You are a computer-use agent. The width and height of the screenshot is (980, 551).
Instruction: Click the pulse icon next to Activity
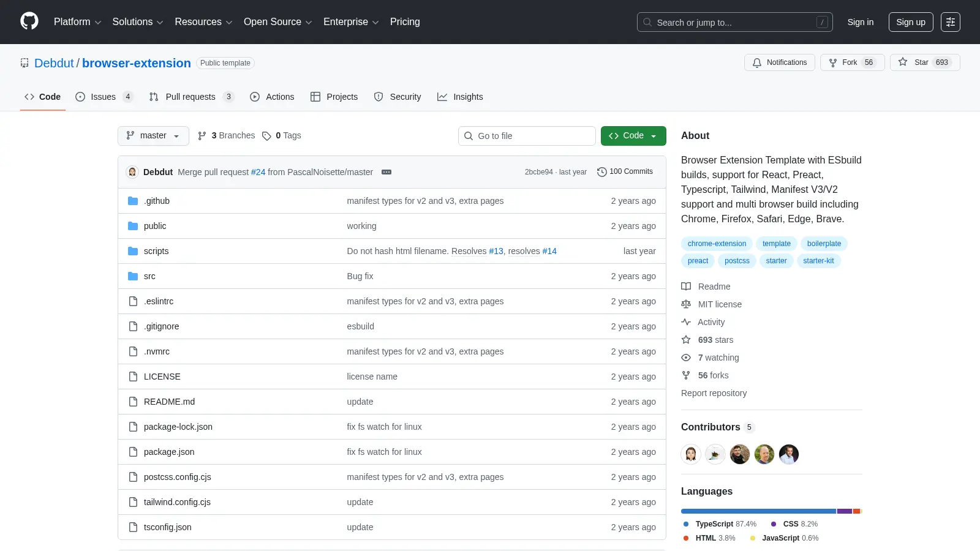(x=686, y=322)
